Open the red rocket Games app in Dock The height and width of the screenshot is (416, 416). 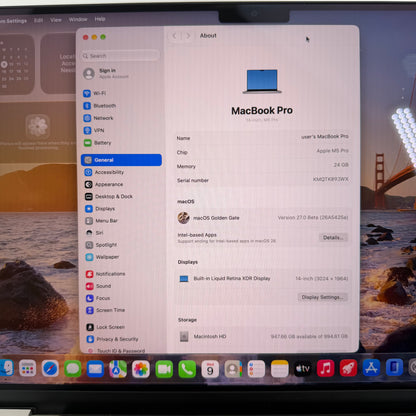pos(348,368)
